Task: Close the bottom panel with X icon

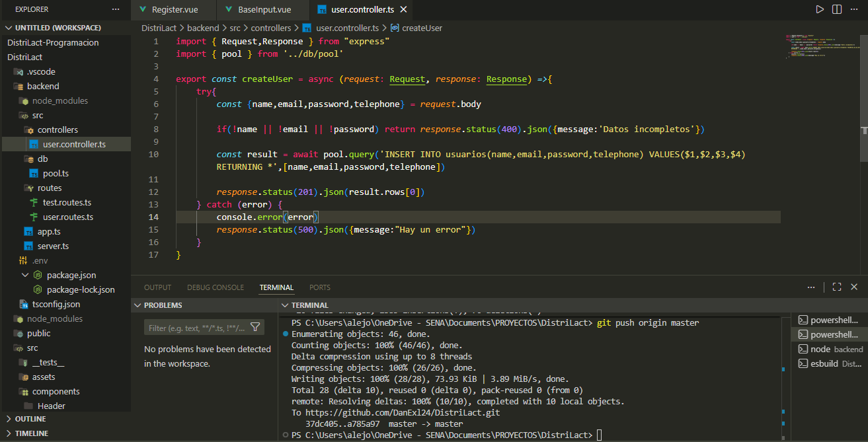Action: pyautogui.click(x=854, y=287)
